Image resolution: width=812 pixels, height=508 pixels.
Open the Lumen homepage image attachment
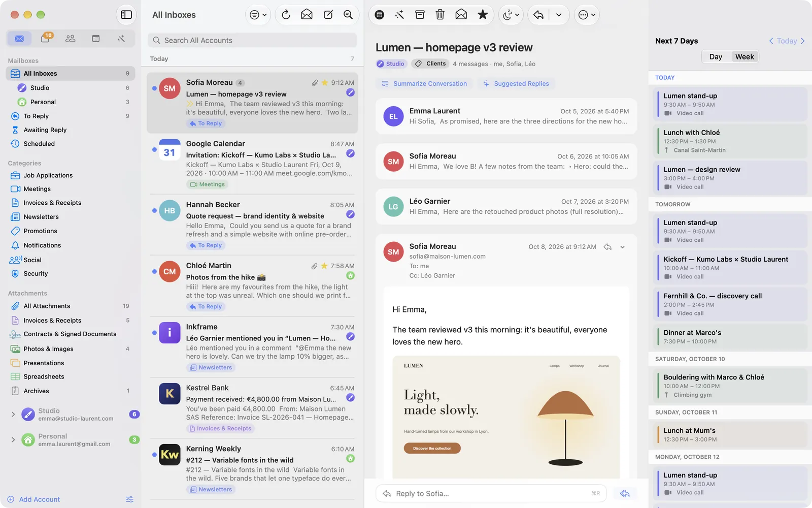506,417
